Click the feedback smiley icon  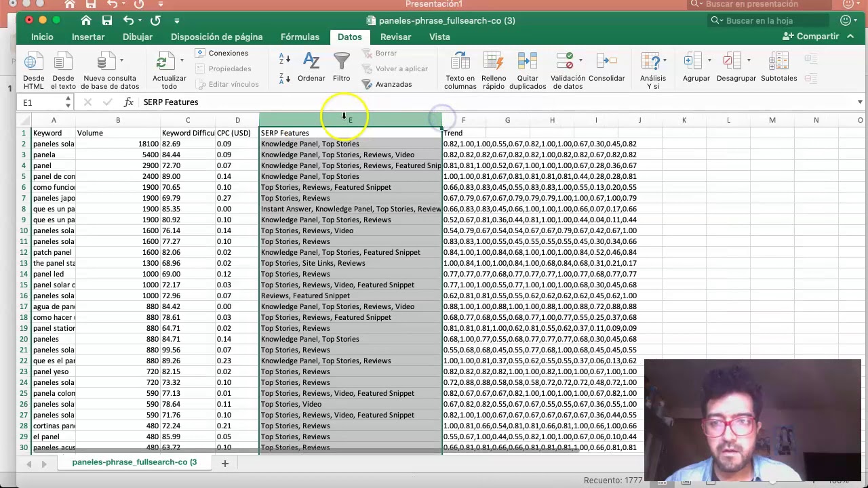(846, 20)
